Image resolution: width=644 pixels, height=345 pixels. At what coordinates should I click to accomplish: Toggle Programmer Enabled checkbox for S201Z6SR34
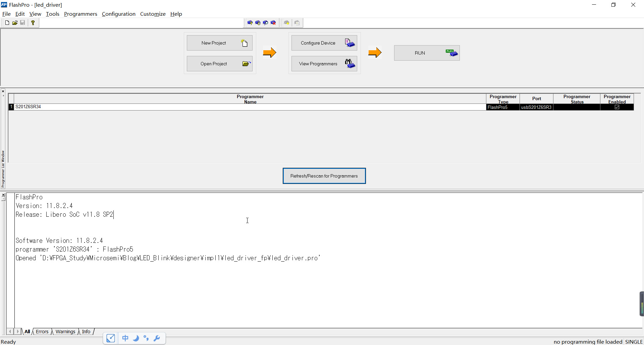click(617, 107)
